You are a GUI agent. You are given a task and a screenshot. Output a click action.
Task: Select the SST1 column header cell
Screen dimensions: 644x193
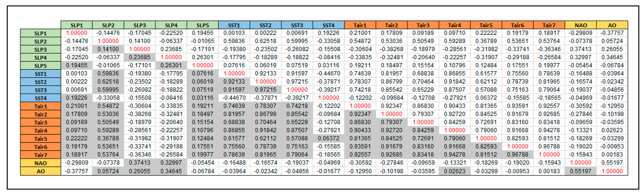click(x=234, y=25)
